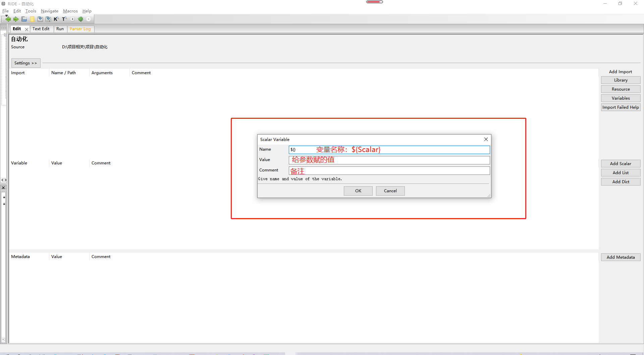Cancel the Scalar Variable dialog
644x355 pixels.
coord(390,191)
